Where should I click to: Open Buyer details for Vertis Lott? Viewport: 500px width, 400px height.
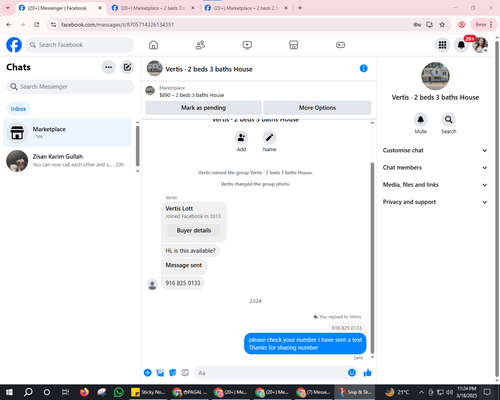[x=194, y=230]
